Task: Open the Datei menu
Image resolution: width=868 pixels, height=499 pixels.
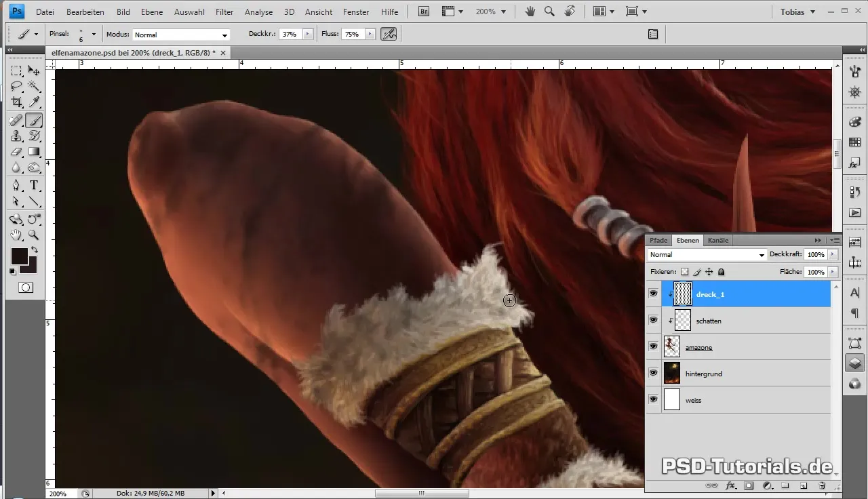Action: click(x=45, y=12)
